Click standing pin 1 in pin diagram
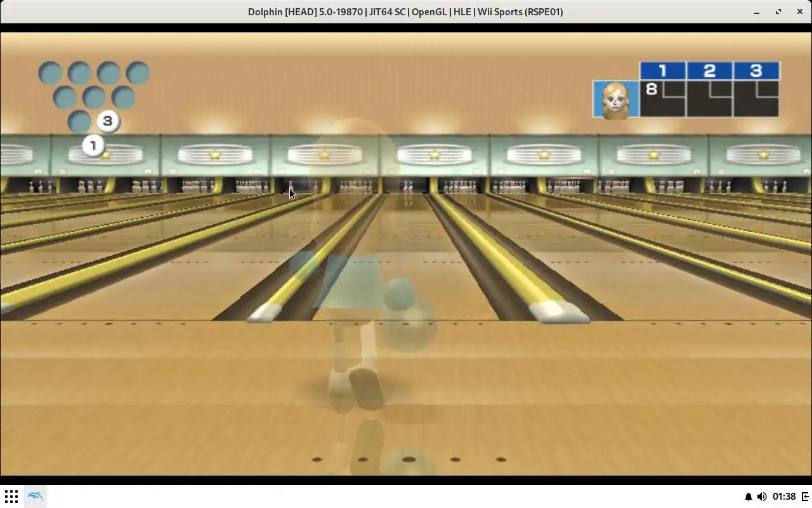 pos(93,145)
